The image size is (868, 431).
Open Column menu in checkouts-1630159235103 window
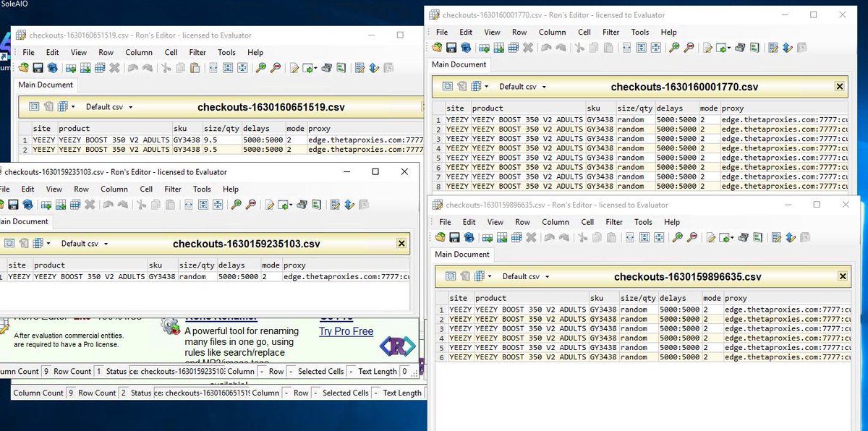click(x=114, y=189)
